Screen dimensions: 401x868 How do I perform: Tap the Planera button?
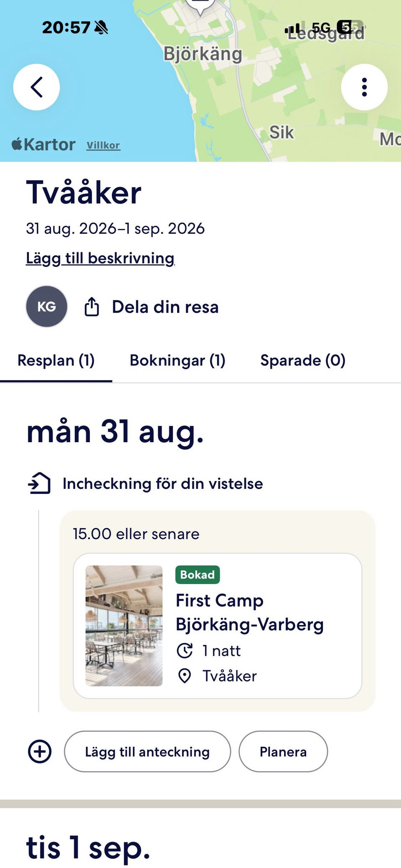coord(283,752)
